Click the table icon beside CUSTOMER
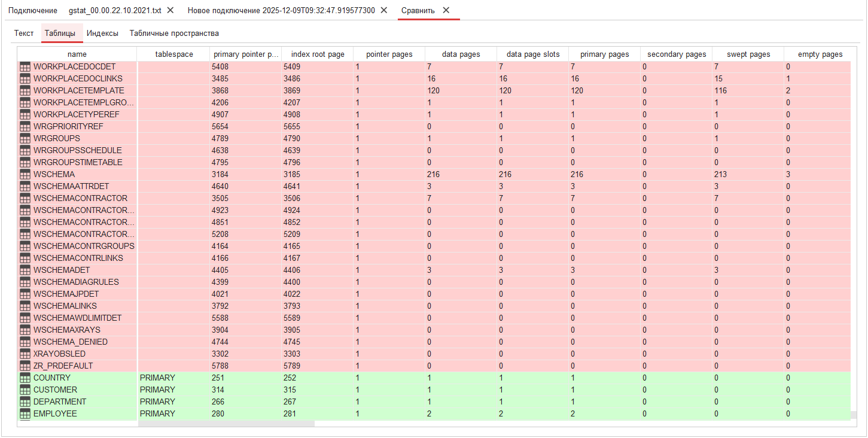Viewport: 868px width, 438px height. click(x=25, y=390)
